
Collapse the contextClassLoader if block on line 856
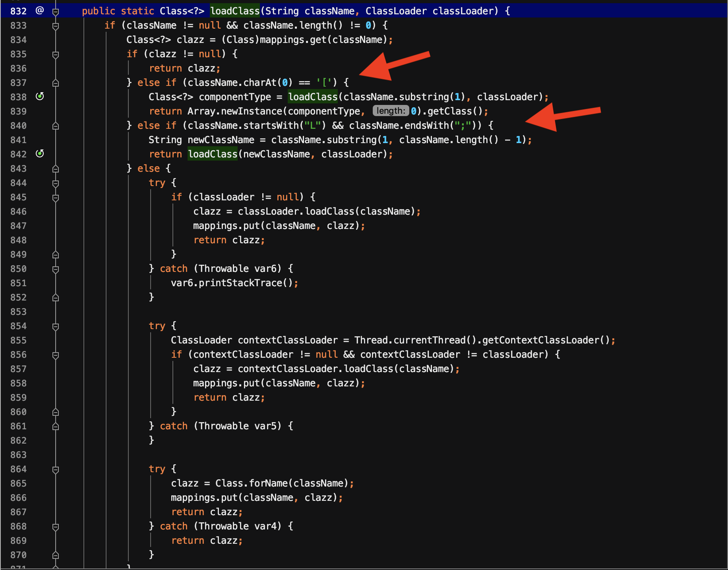pyautogui.click(x=56, y=355)
